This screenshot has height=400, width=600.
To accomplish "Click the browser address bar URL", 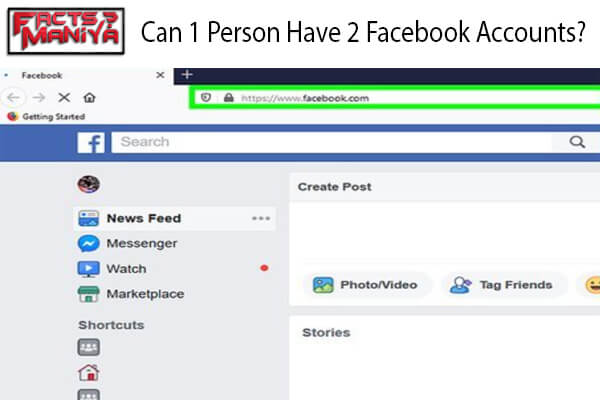I will 305,98.
